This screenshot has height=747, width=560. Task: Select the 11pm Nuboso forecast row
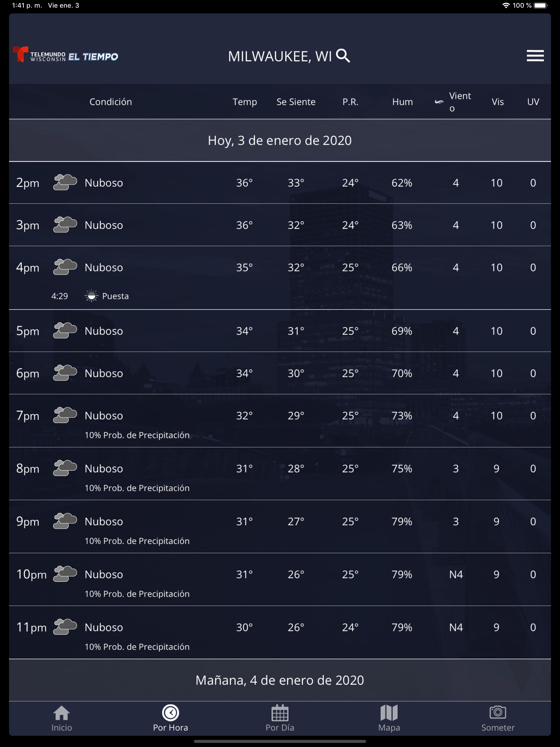[x=280, y=632]
